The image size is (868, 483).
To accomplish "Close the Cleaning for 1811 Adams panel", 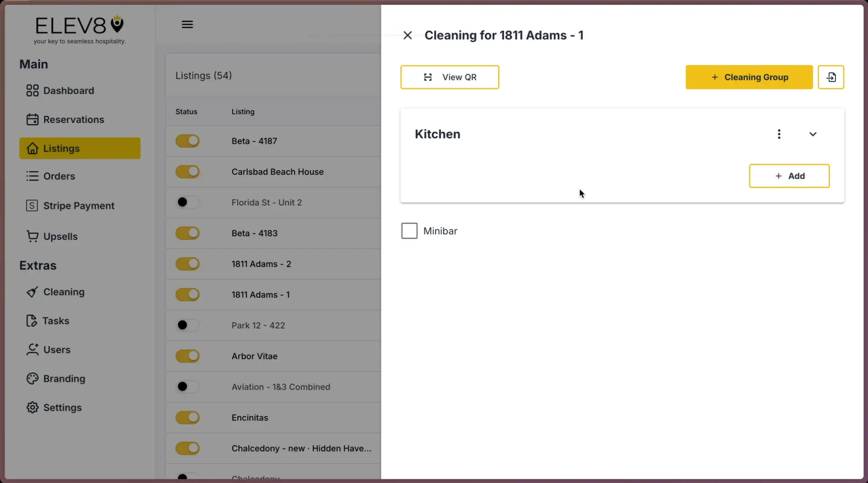I will point(407,35).
